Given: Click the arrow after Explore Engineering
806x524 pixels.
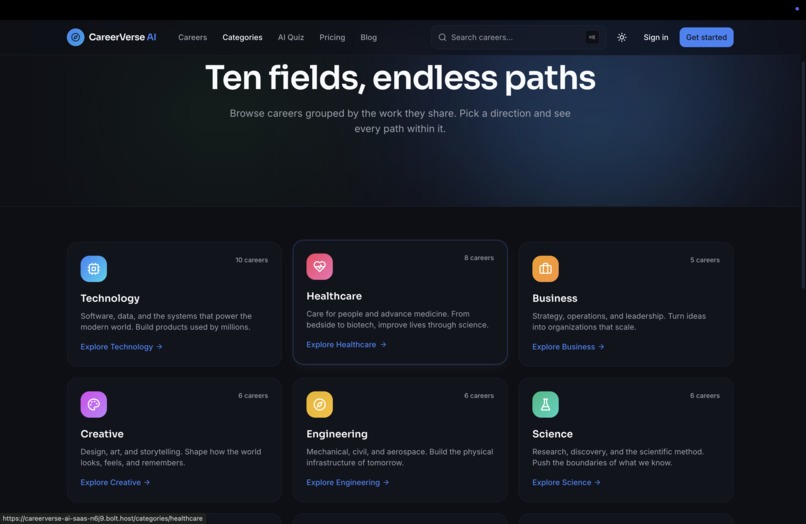Looking at the screenshot, I should click(386, 482).
